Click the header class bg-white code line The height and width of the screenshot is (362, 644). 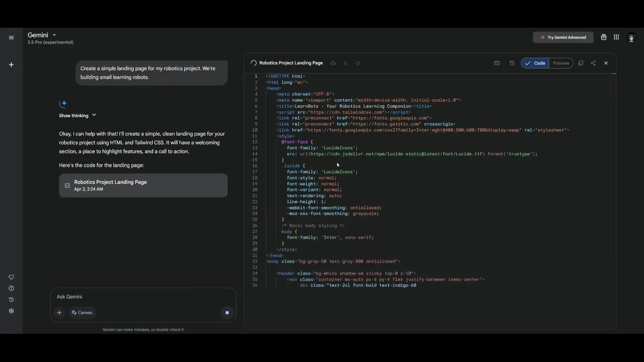[x=346, y=274]
